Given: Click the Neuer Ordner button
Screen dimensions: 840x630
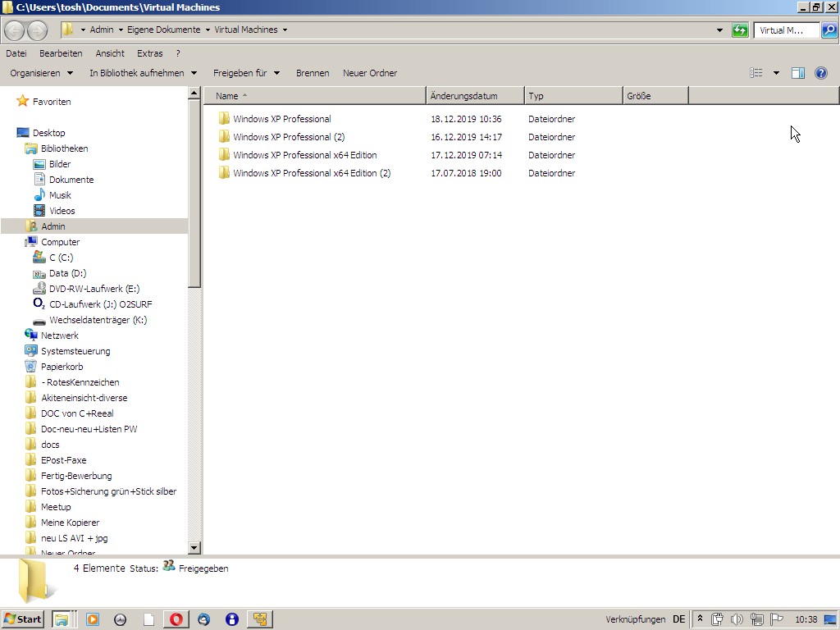Looking at the screenshot, I should (x=370, y=73).
